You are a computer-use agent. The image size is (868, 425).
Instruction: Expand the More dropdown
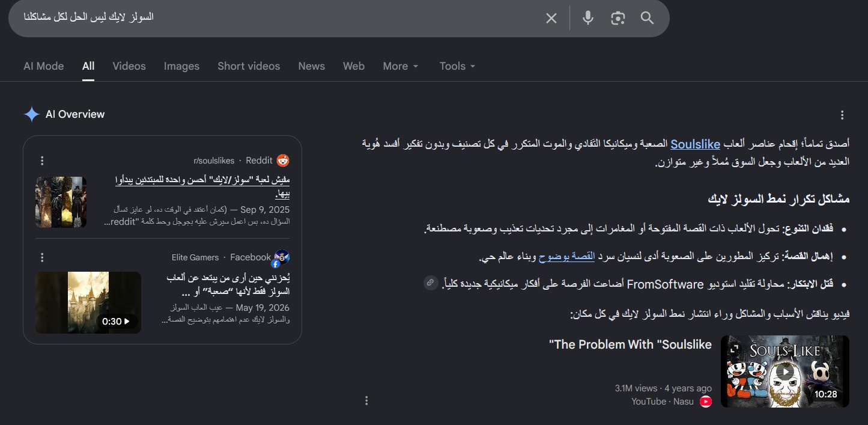tap(401, 66)
